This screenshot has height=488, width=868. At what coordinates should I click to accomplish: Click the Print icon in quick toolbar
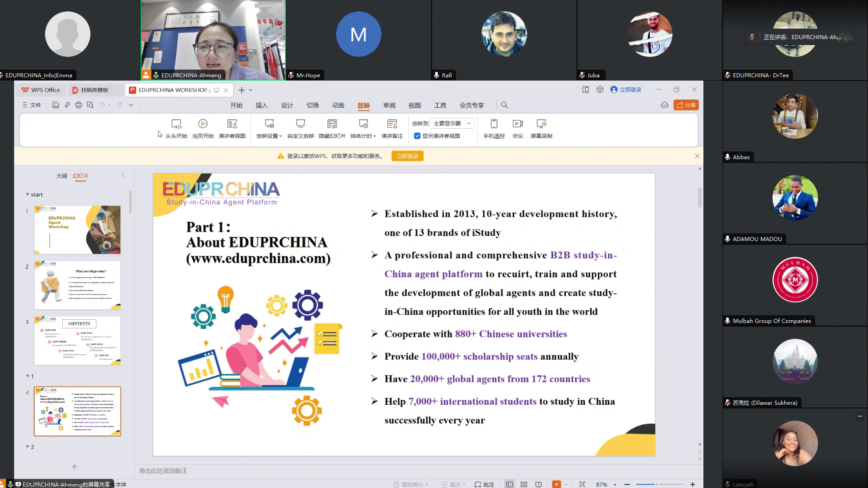click(79, 105)
